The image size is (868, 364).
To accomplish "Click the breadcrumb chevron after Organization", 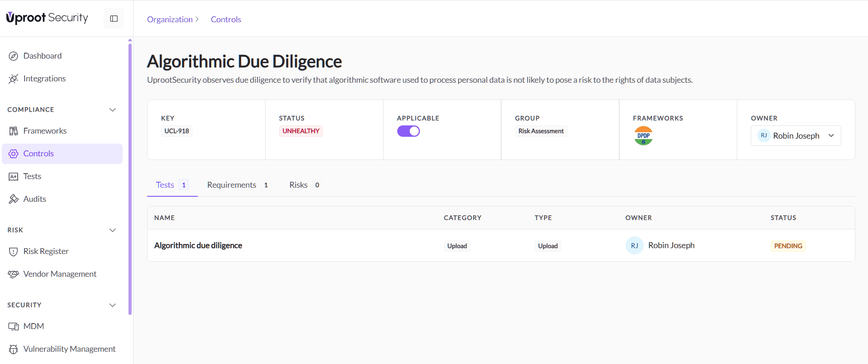I will coord(197,19).
